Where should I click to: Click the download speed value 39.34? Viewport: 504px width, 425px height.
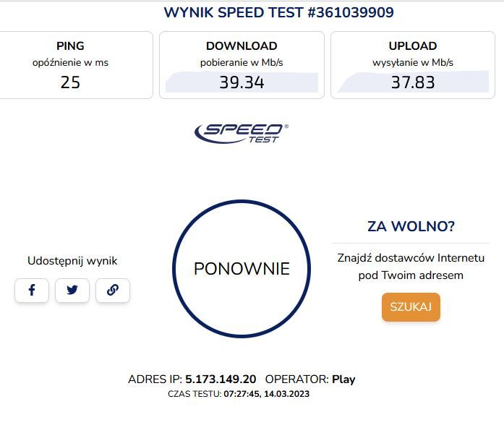tap(242, 82)
